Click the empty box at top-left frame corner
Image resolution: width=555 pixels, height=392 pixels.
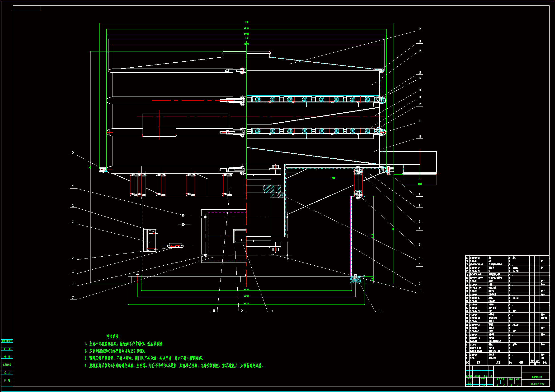27,9
